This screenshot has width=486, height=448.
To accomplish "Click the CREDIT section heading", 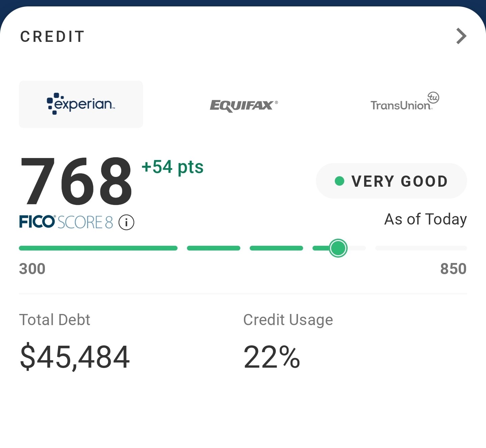I will click(52, 36).
